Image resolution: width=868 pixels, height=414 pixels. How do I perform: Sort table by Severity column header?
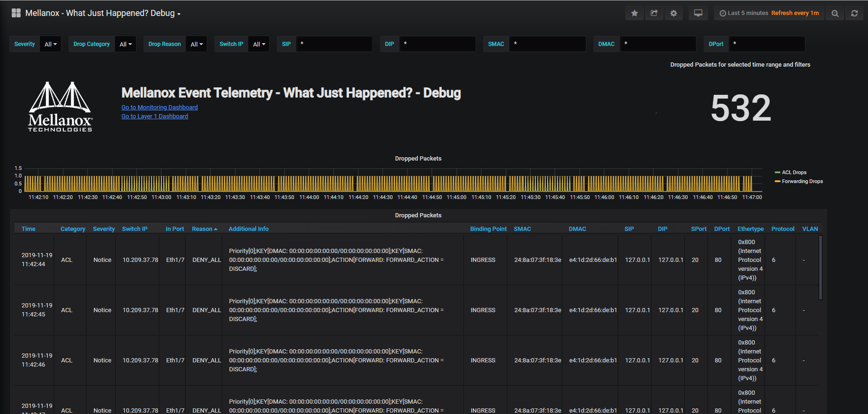(104, 229)
